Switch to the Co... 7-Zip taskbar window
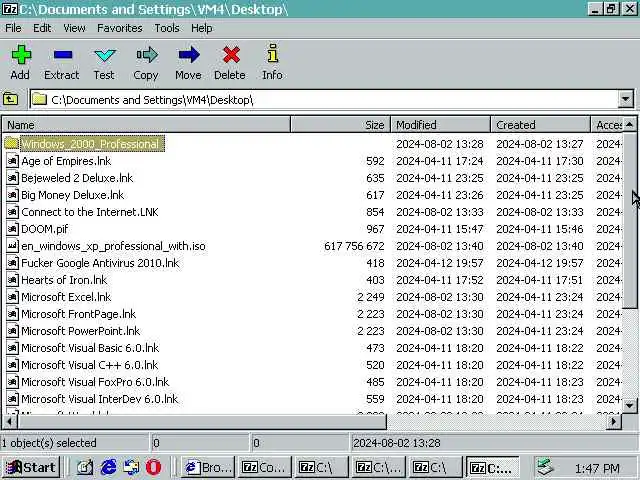Image resolution: width=640 pixels, height=480 pixels. [265, 467]
